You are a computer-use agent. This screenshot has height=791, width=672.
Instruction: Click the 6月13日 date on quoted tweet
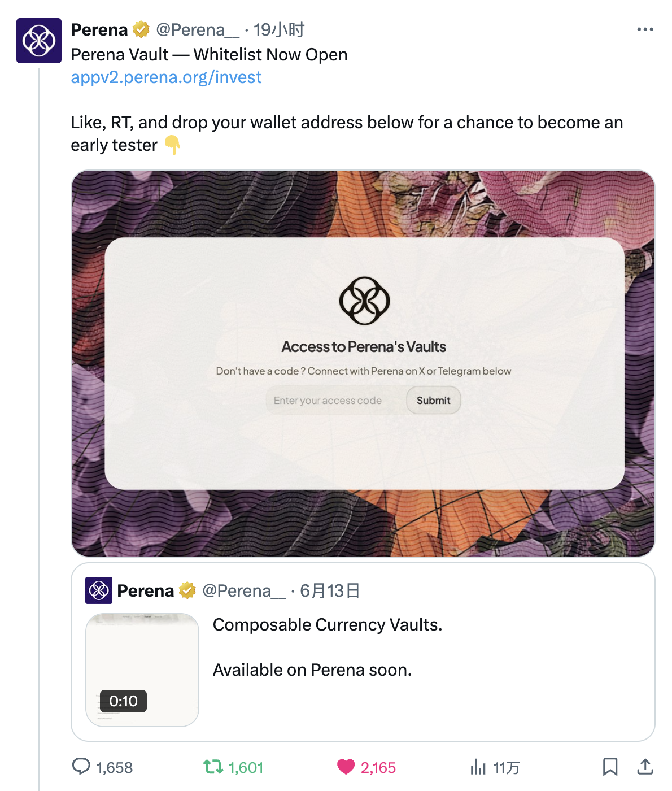click(x=330, y=590)
